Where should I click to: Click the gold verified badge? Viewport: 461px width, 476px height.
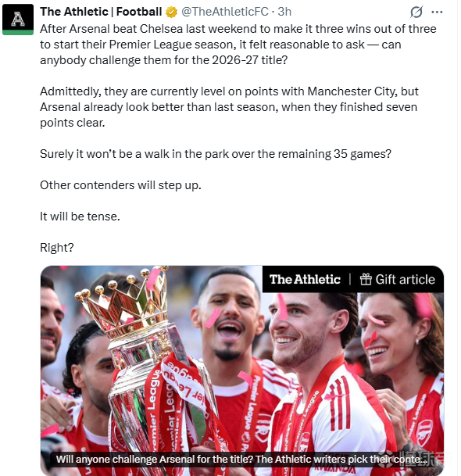tap(171, 13)
